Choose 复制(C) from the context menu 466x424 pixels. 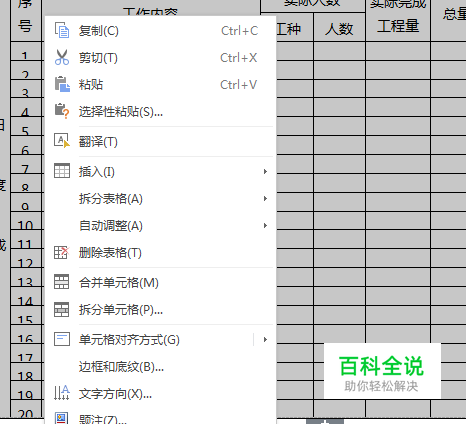pyautogui.click(x=161, y=31)
